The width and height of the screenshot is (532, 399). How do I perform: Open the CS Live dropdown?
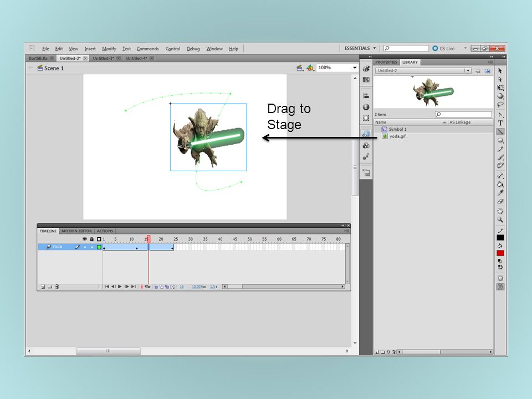click(465, 48)
